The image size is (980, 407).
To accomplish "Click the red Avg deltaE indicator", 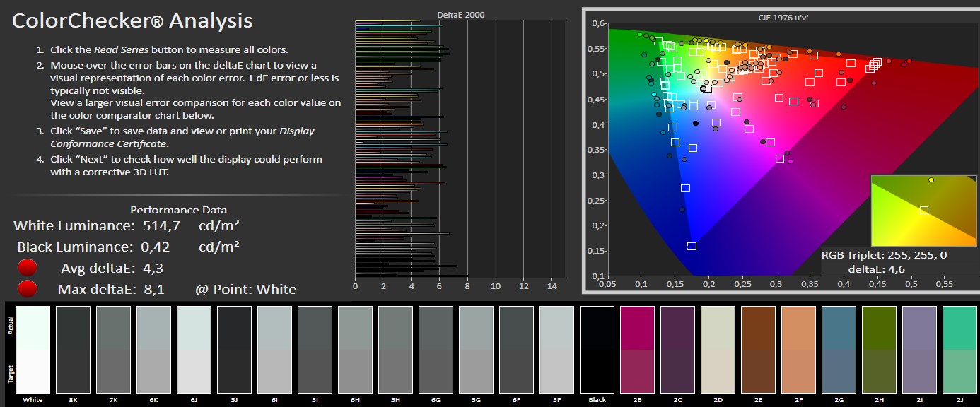I will 28,269.
